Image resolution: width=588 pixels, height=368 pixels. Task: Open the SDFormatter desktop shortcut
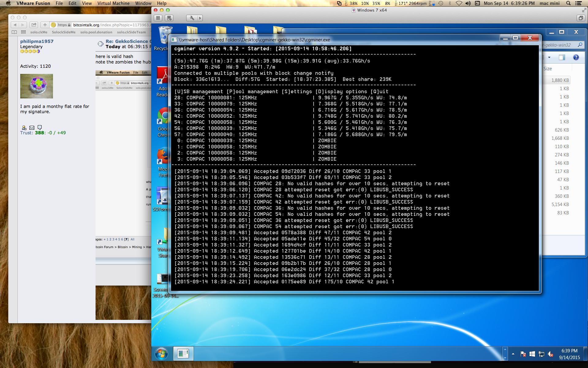161,199
